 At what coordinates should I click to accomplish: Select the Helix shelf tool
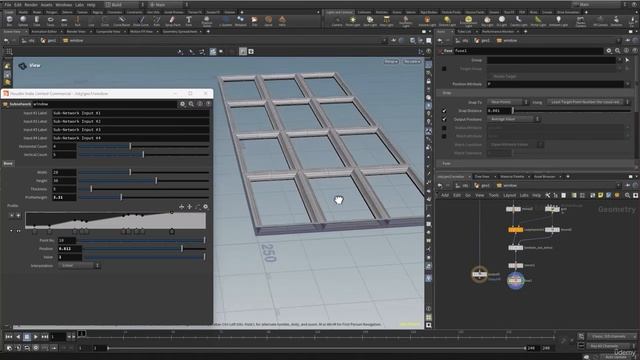[x=282, y=20]
